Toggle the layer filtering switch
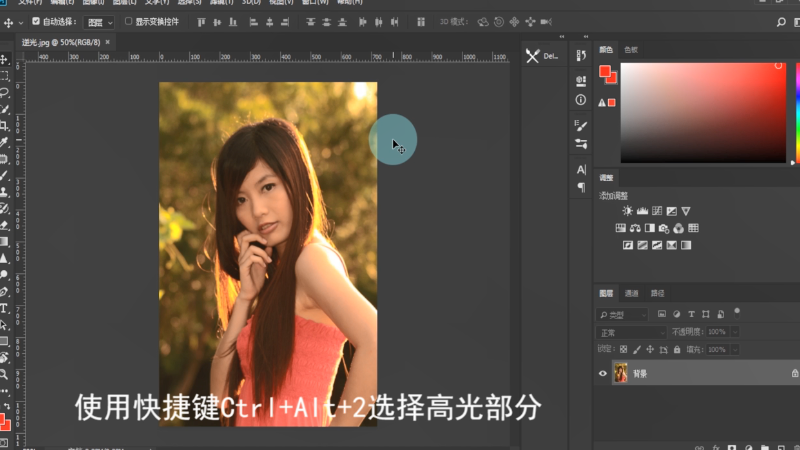800x450 pixels. pos(737,313)
